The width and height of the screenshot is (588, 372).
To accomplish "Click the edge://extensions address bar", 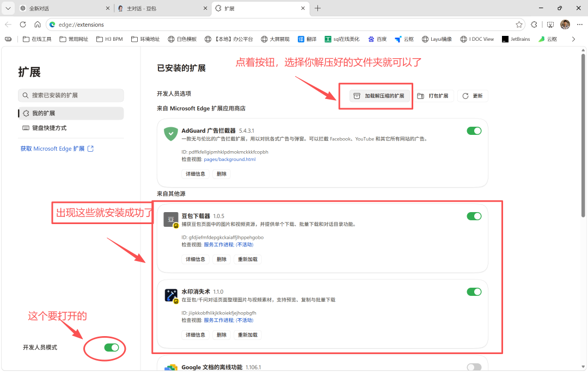I will tap(286, 24).
